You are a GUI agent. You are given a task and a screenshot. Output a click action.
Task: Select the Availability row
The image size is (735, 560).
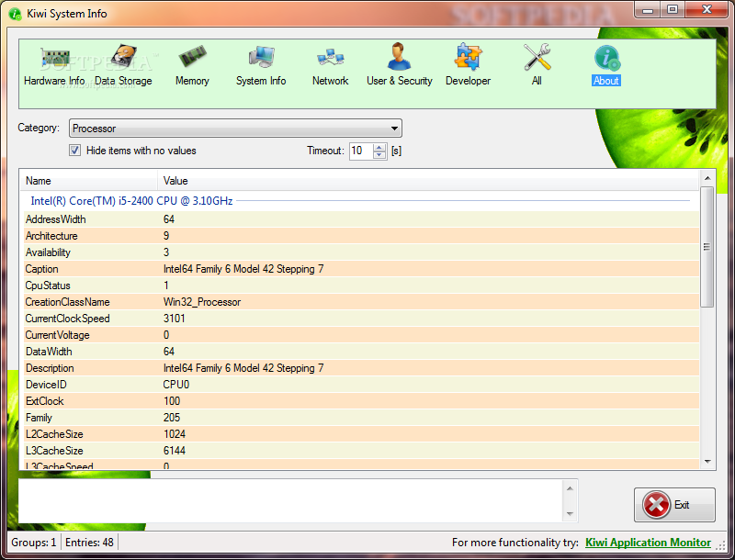(361, 252)
